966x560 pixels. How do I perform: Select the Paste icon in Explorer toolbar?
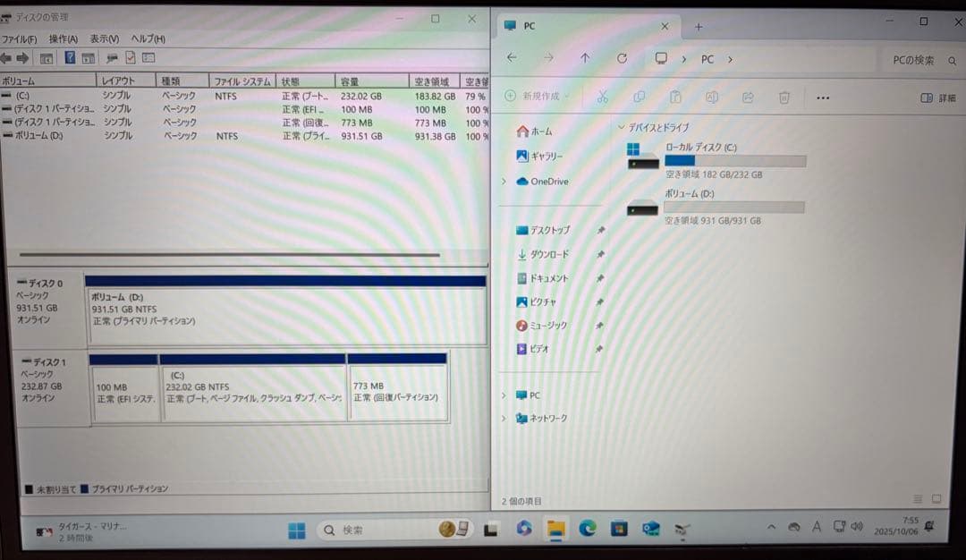[675, 97]
